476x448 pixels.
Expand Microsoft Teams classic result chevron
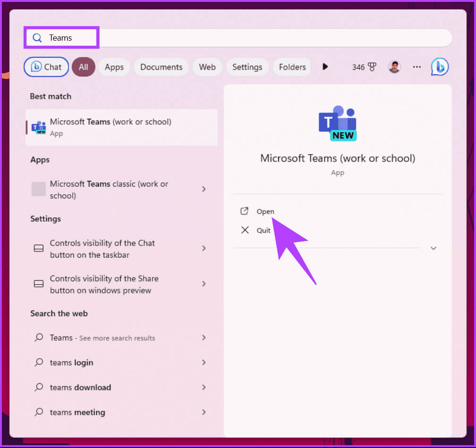click(x=204, y=189)
